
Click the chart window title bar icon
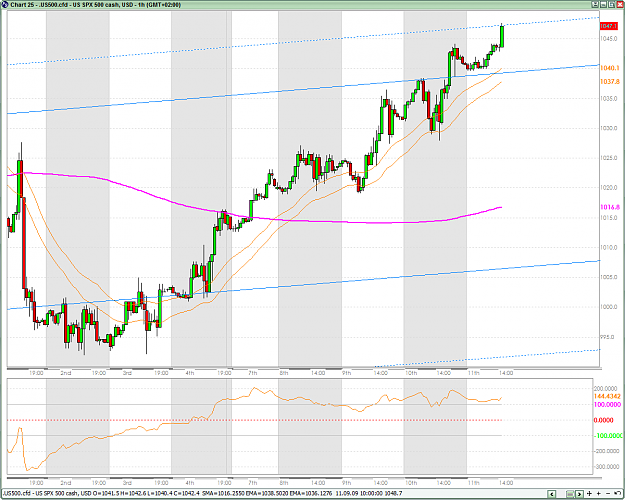tap(5, 5)
